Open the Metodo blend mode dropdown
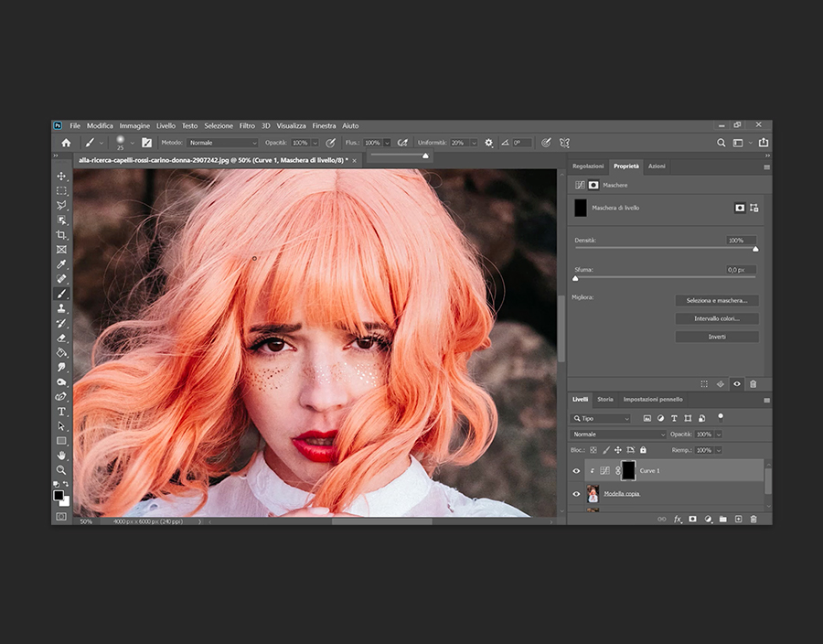Screen dimensions: 823x644 (223, 143)
